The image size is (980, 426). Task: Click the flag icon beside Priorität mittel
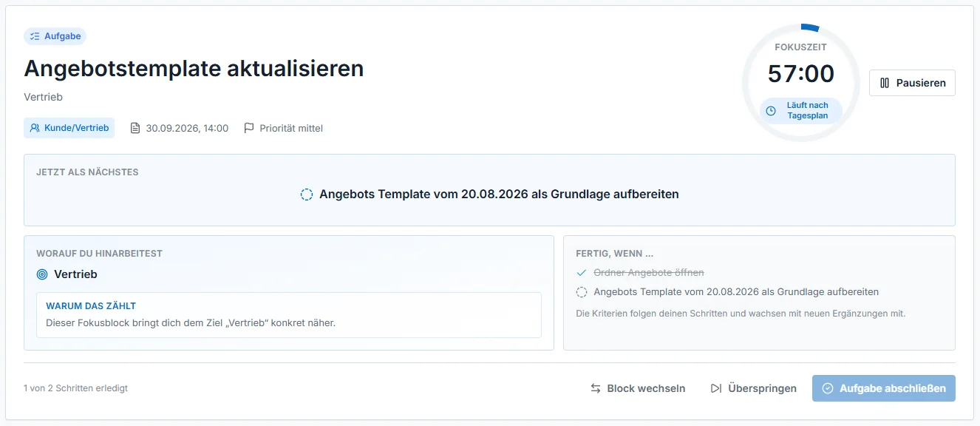point(249,128)
